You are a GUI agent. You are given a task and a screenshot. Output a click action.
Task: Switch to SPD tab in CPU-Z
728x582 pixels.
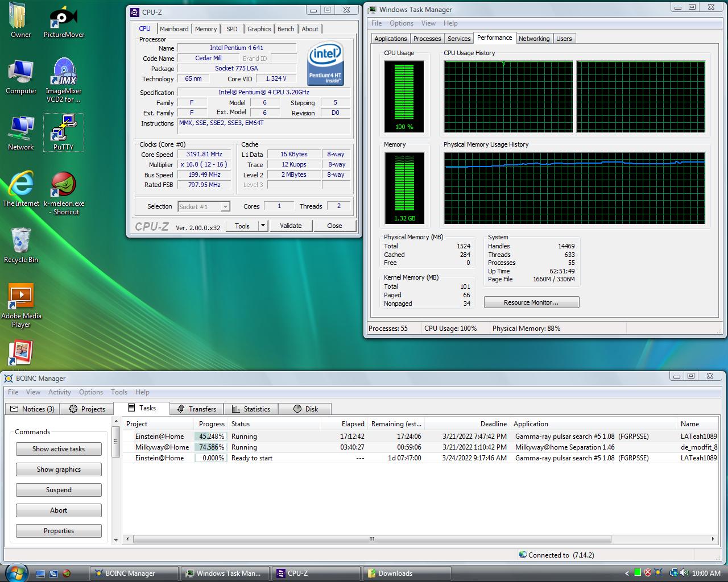coord(232,29)
